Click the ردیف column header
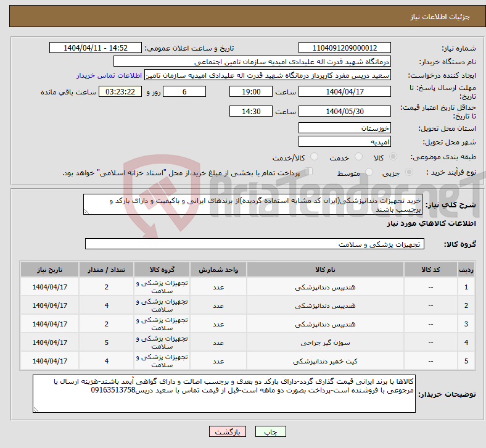This screenshot has height=448, width=486. (466, 270)
